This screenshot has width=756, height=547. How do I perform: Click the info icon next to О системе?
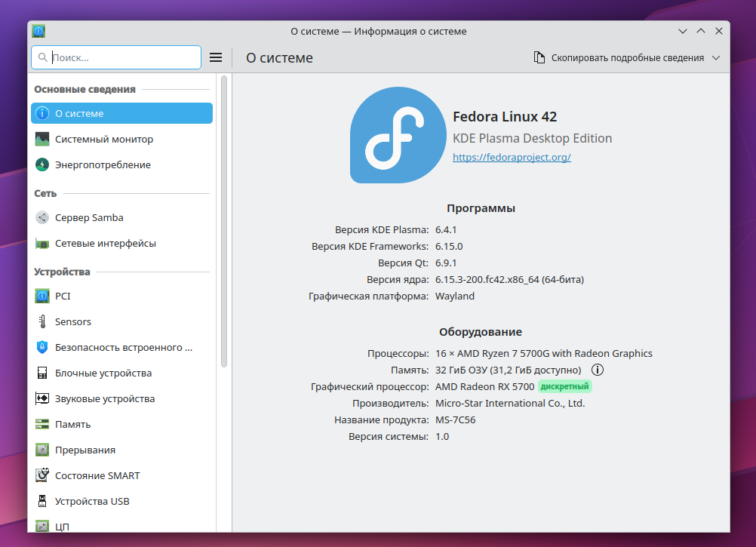point(42,113)
